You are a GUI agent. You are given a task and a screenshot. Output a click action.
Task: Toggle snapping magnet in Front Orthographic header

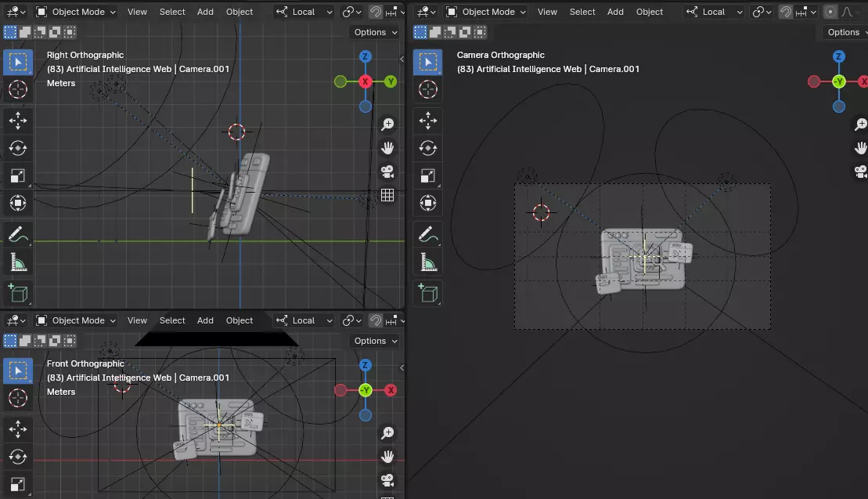click(x=376, y=320)
